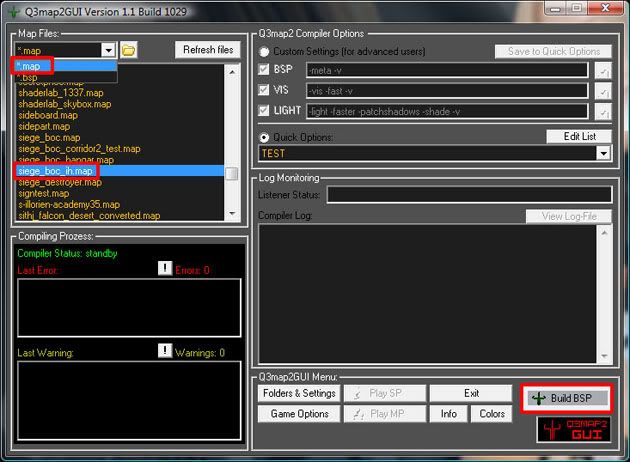The image size is (630, 462).
Task: Click the Last Warning message box
Action: (129, 401)
